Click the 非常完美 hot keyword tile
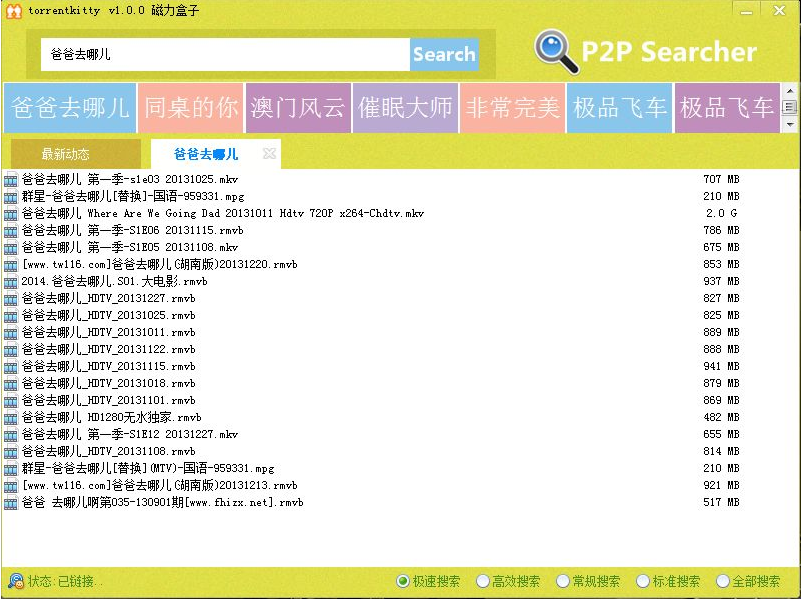 (512, 108)
